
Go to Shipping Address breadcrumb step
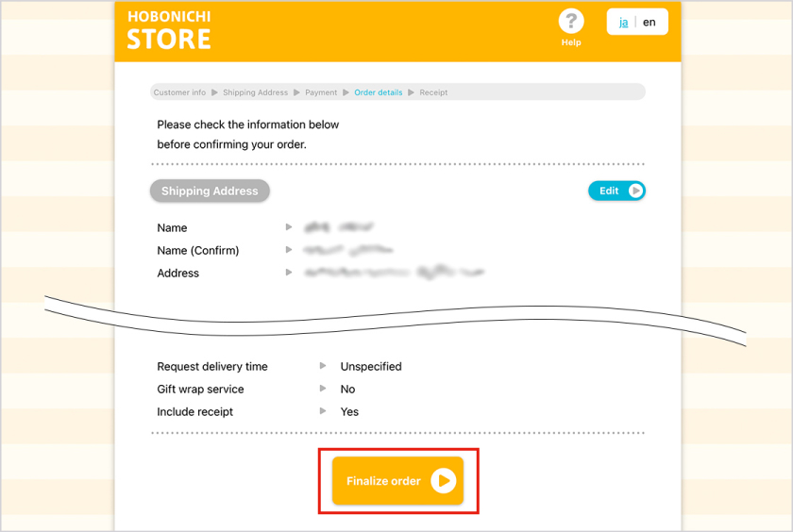pyautogui.click(x=255, y=92)
